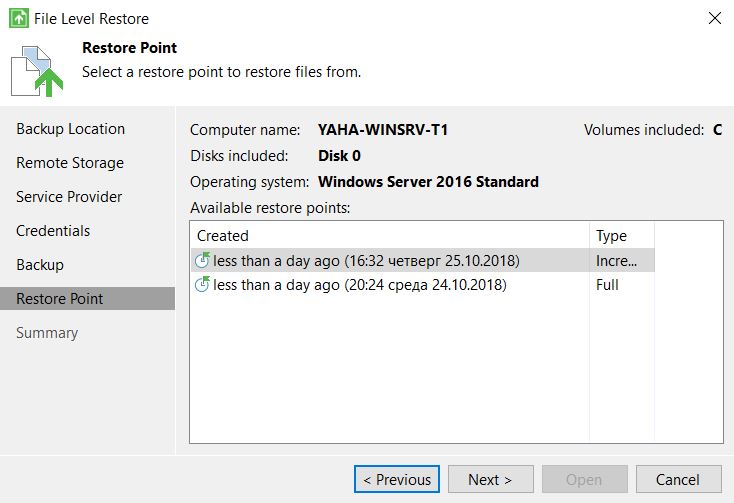Click the File Level Restore title bar icon
Viewport: 734px width, 503px height.
pyautogui.click(x=19, y=19)
